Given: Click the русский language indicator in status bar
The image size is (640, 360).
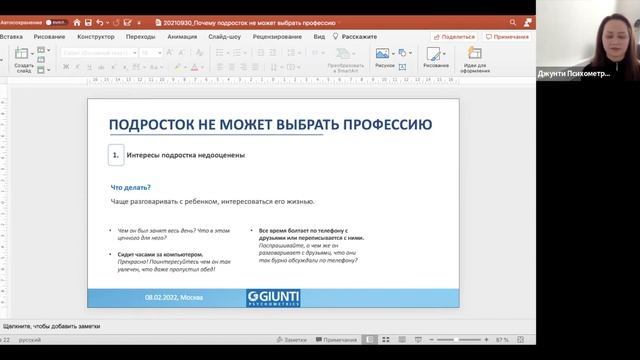Looking at the screenshot, I should (x=30, y=340).
